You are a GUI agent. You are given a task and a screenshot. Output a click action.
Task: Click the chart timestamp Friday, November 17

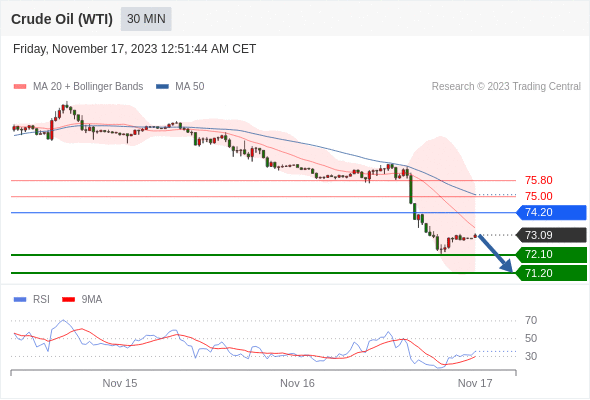(134, 49)
